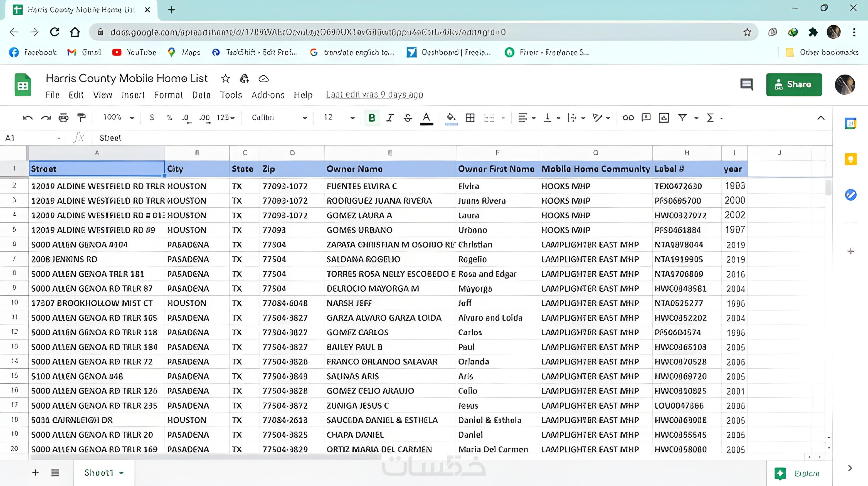
Task: Open the last edit history link
Action: click(374, 95)
